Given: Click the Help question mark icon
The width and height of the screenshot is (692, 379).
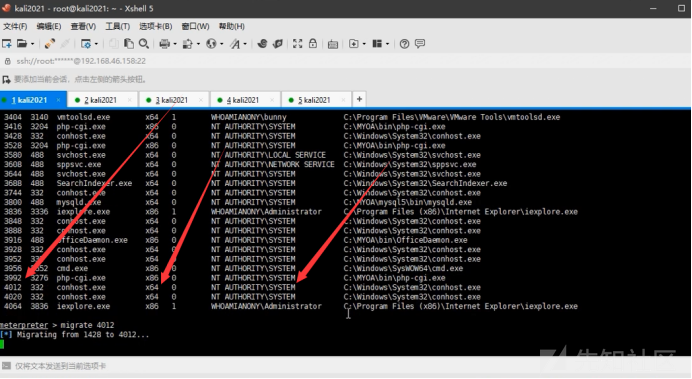Looking at the screenshot, I should [404, 44].
